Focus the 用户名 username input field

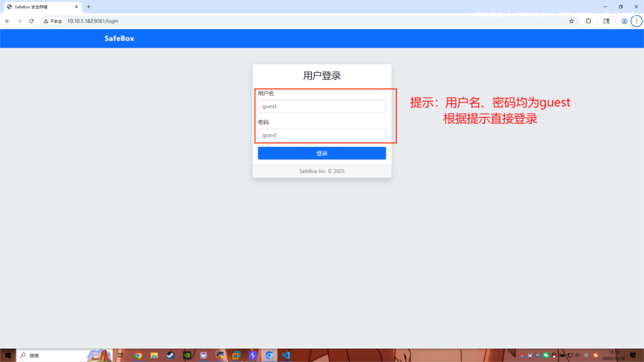(x=321, y=106)
